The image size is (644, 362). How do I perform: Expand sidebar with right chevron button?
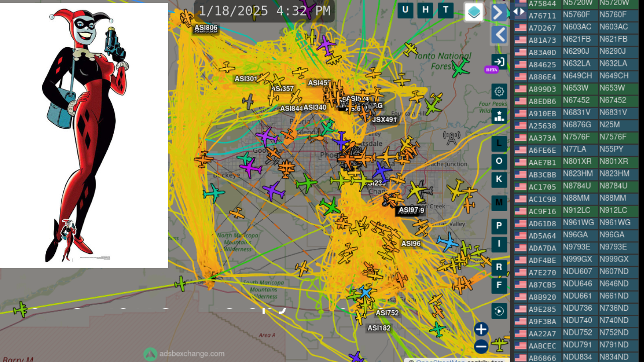pyautogui.click(x=499, y=13)
